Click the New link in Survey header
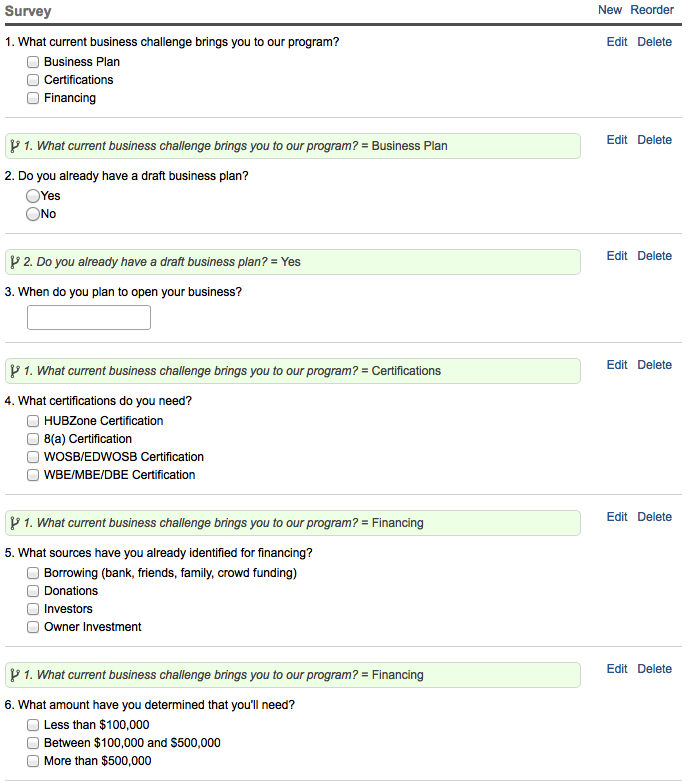The height and width of the screenshot is (781, 689). point(610,10)
